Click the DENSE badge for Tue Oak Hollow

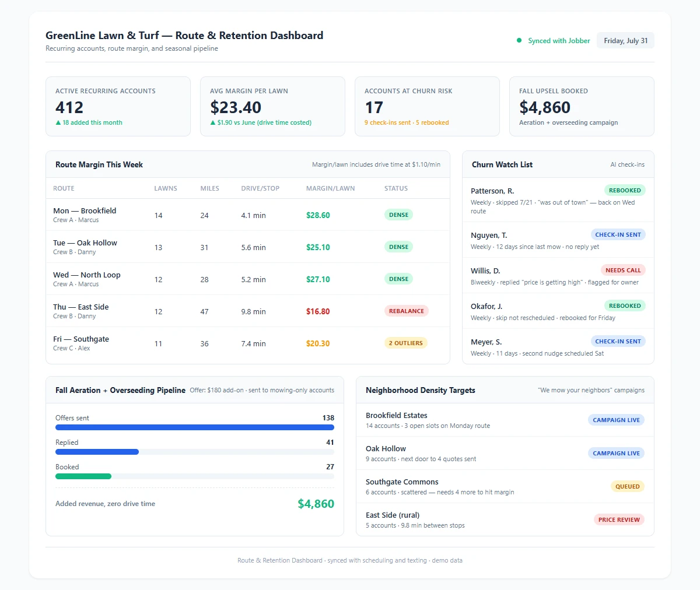click(398, 247)
